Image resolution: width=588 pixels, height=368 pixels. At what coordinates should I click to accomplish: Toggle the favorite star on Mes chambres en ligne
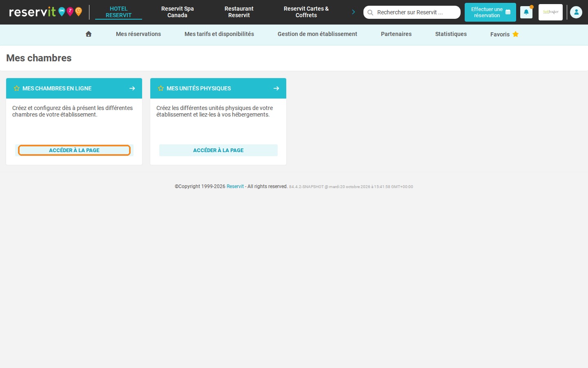[x=17, y=88]
